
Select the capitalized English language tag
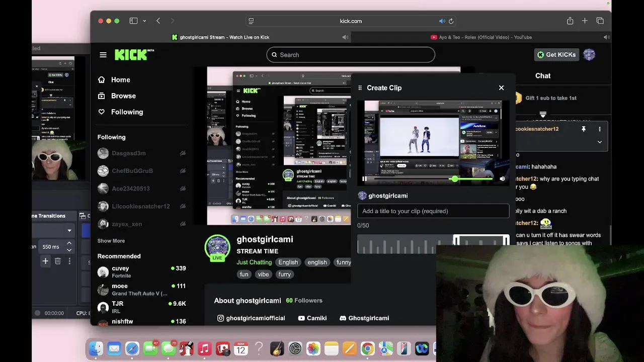tap(288, 262)
